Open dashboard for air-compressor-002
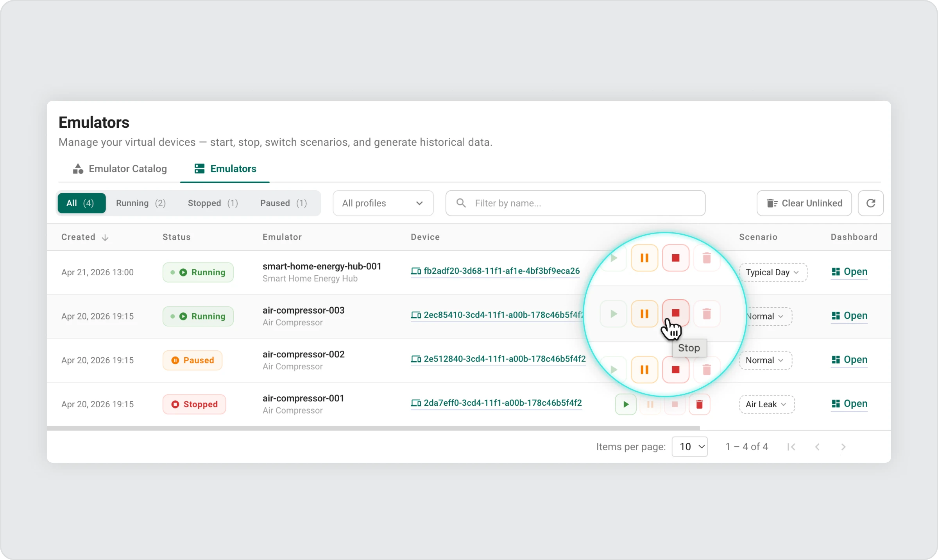The height and width of the screenshot is (560, 938). tap(849, 360)
